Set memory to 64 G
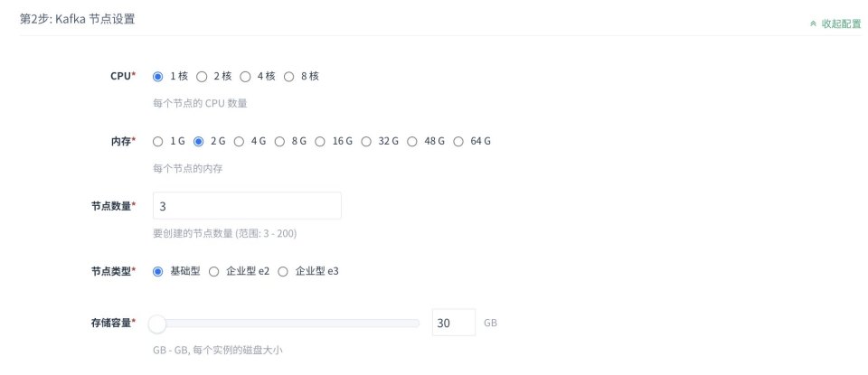 458,141
